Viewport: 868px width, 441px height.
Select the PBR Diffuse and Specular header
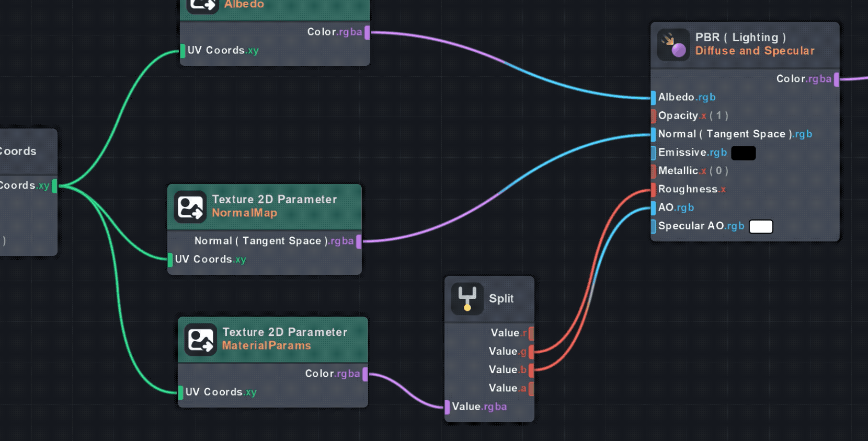(x=755, y=51)
